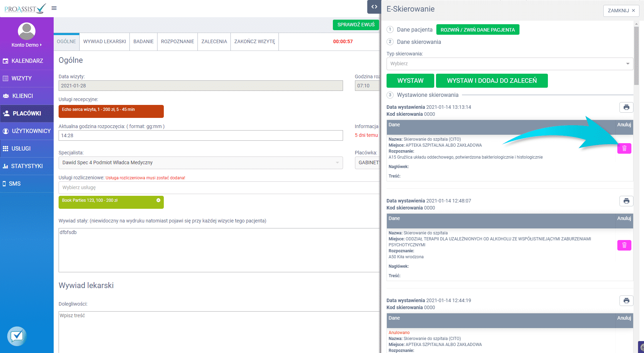Switch to the Ogólne tab
Screen dimensions: 644x353
pos(66,41)
